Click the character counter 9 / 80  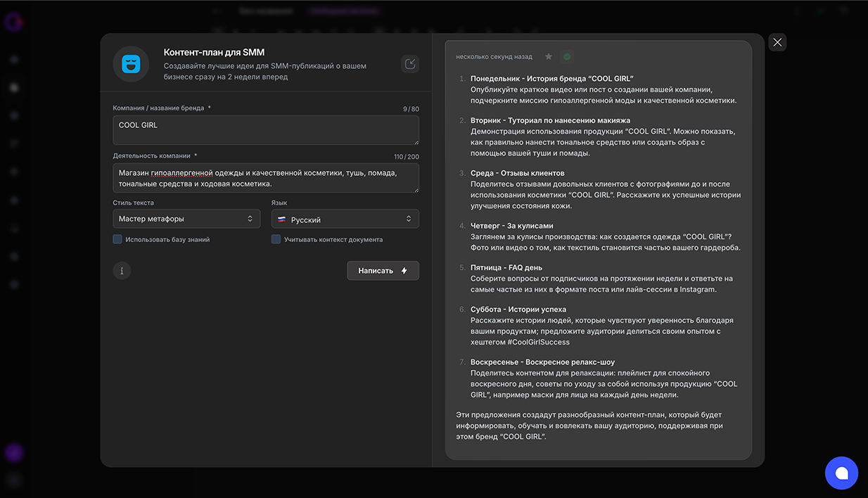(x=411, y=109)
